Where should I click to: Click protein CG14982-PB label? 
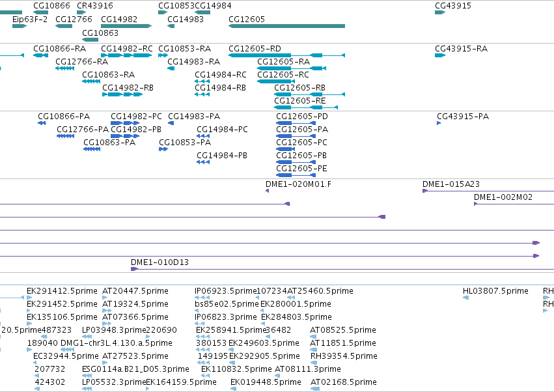click(x=136, y=130)
